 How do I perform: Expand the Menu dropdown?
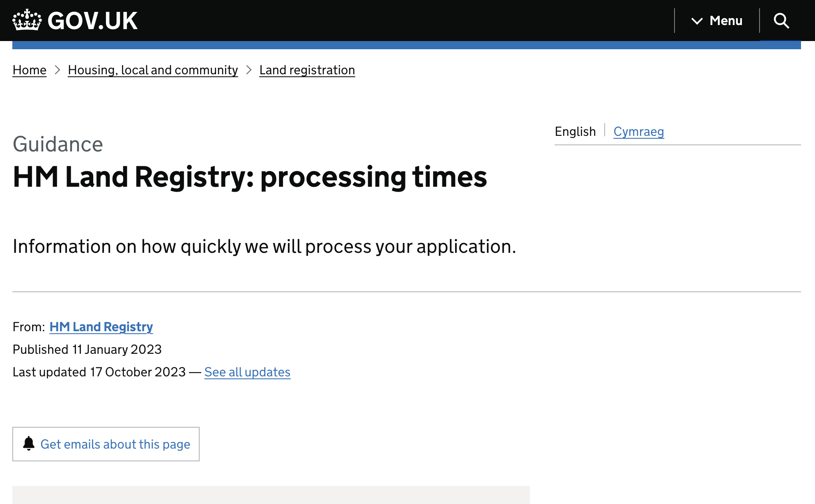point(726,21)
